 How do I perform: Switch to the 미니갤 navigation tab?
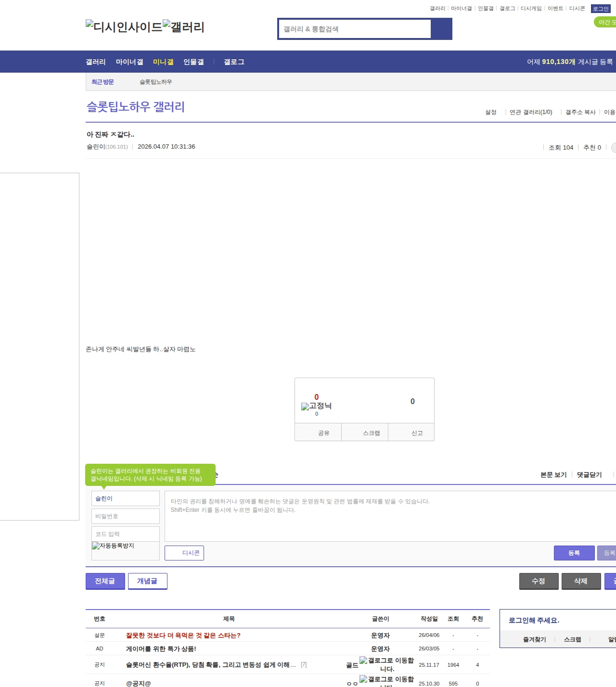[163, 62]
